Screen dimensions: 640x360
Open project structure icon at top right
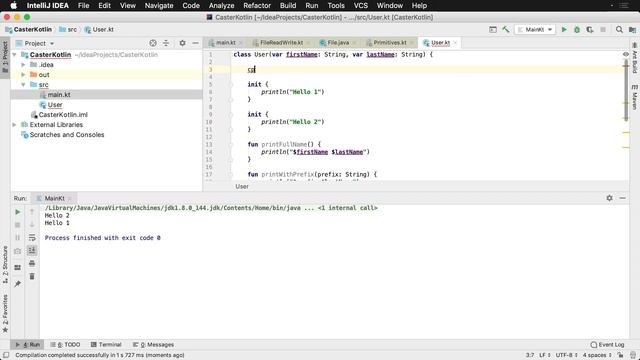click(x=632, y=29)
